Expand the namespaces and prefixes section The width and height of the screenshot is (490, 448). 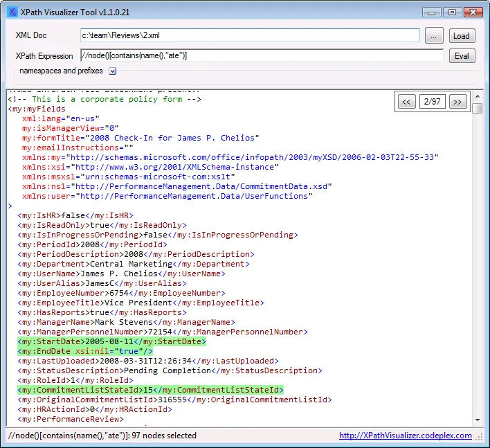[113, 71]
